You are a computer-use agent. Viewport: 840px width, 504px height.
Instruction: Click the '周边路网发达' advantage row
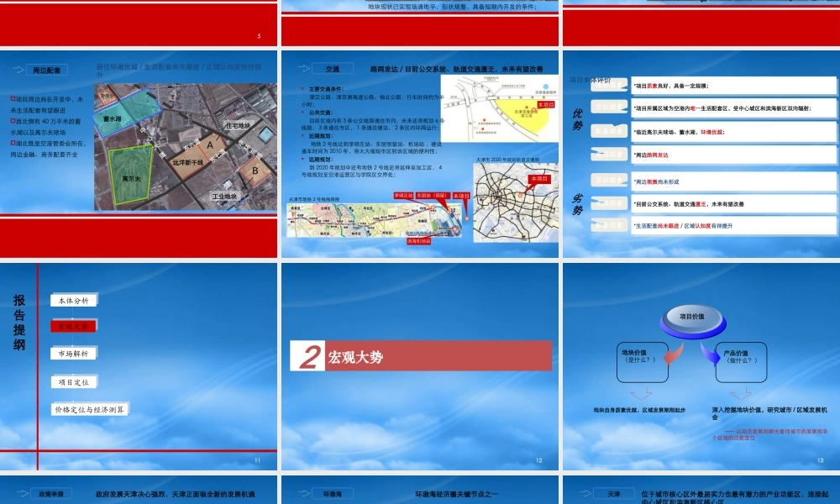point(734,155)
